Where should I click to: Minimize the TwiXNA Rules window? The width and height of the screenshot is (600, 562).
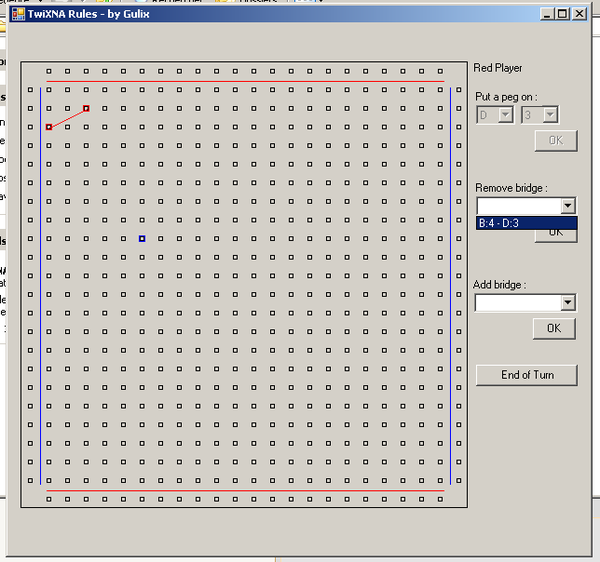547,14
